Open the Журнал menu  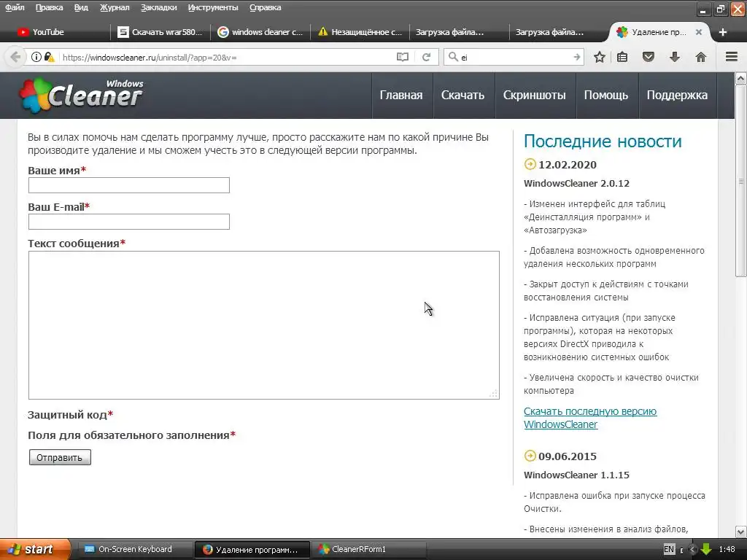click(115, 7)
